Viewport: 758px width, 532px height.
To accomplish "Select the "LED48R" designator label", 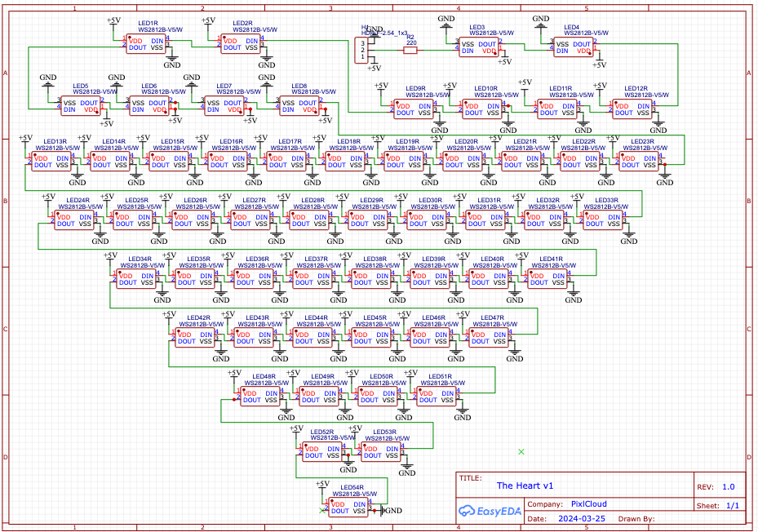I will [264, 376].
